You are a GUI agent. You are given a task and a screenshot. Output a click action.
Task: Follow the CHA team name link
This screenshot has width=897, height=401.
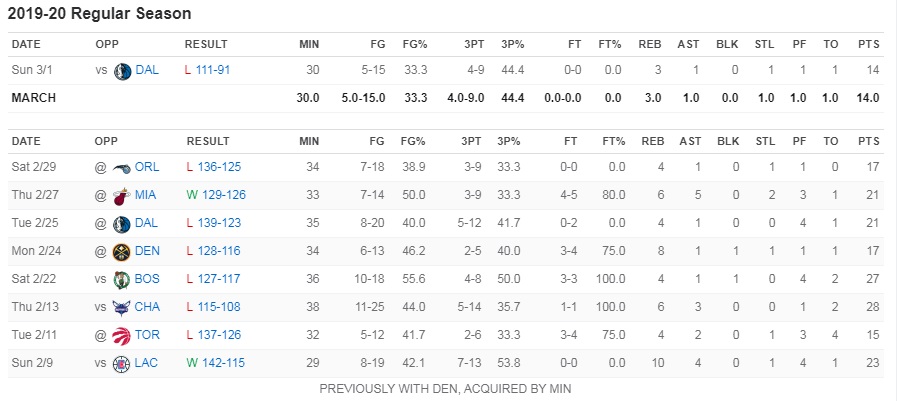[x=147, y=307]
